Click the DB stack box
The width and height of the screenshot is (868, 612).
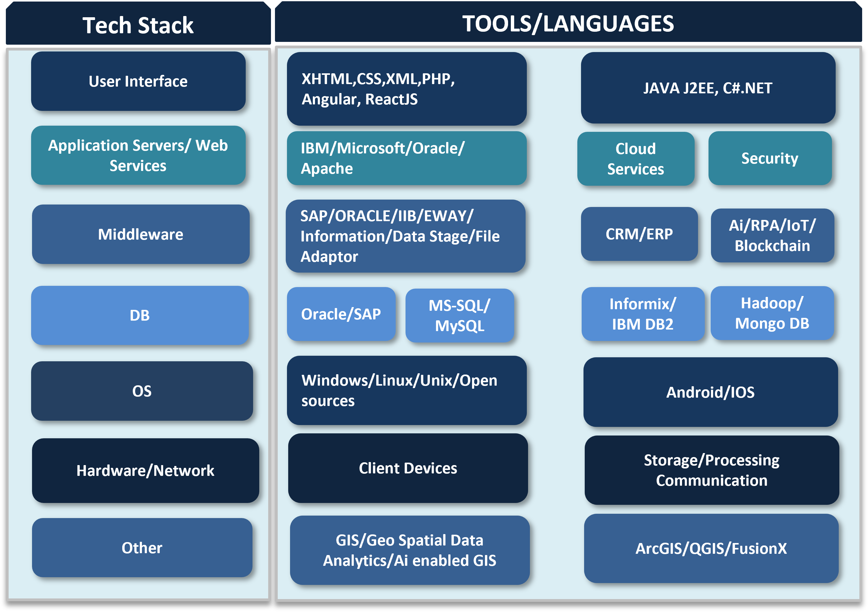click(x=140, y=315)
